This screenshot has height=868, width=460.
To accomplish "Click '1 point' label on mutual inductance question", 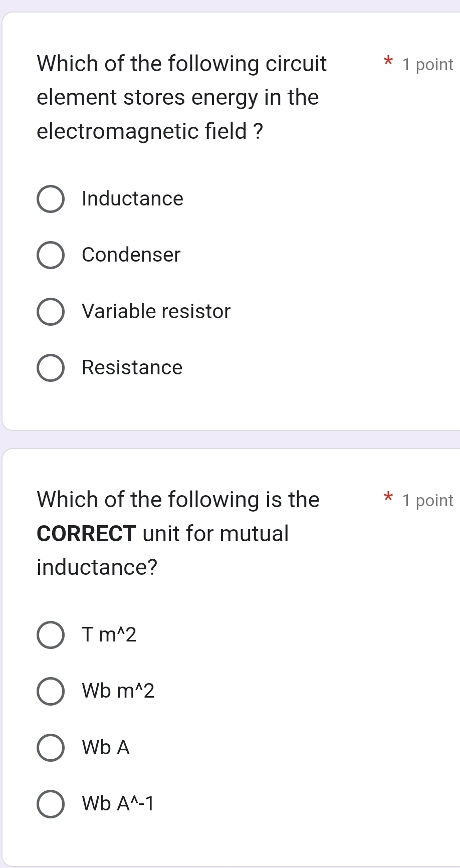I will coord(427,501).
